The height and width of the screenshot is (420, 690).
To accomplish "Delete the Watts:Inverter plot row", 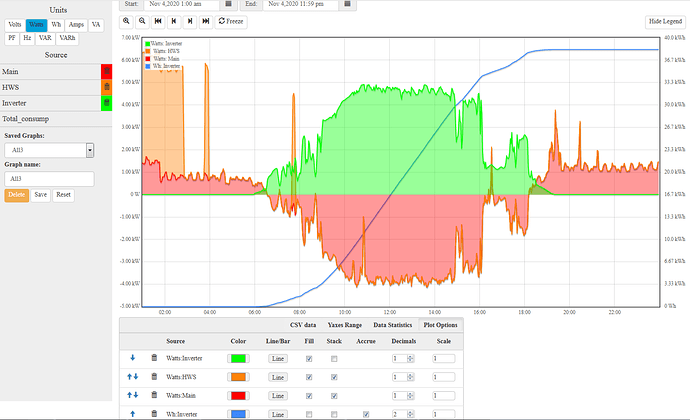I will click(154, 358).
